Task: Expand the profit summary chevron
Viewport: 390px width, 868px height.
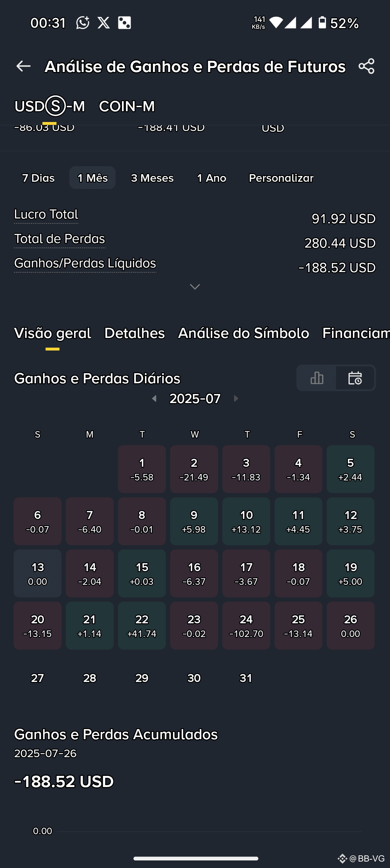Action: click(x=195, y=287)
